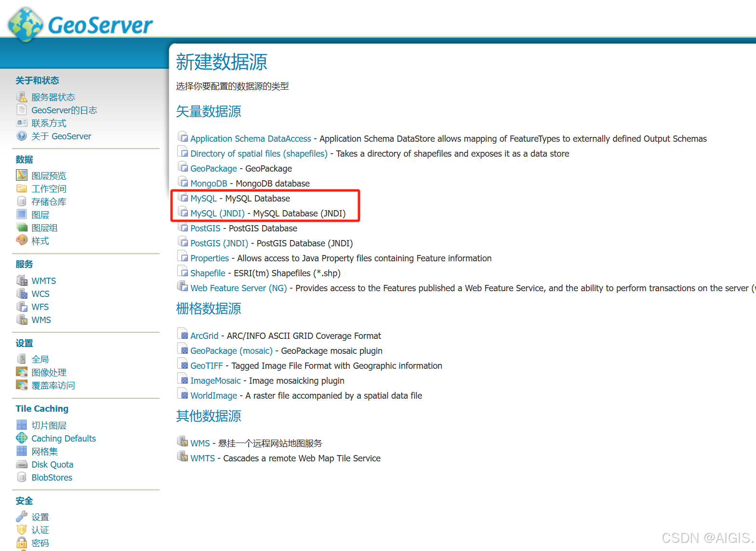Select the ArcGrid raster source
This screenshot has height=551, width=756.
[204, 336]
